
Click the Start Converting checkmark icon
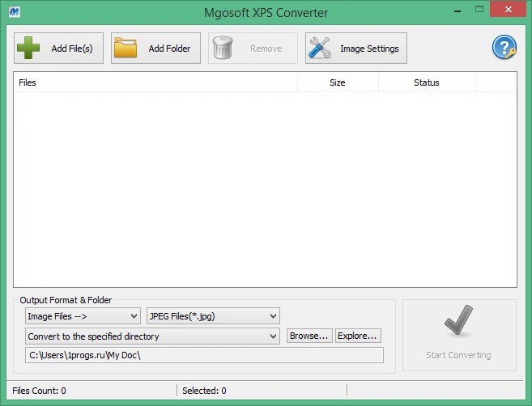458,320
